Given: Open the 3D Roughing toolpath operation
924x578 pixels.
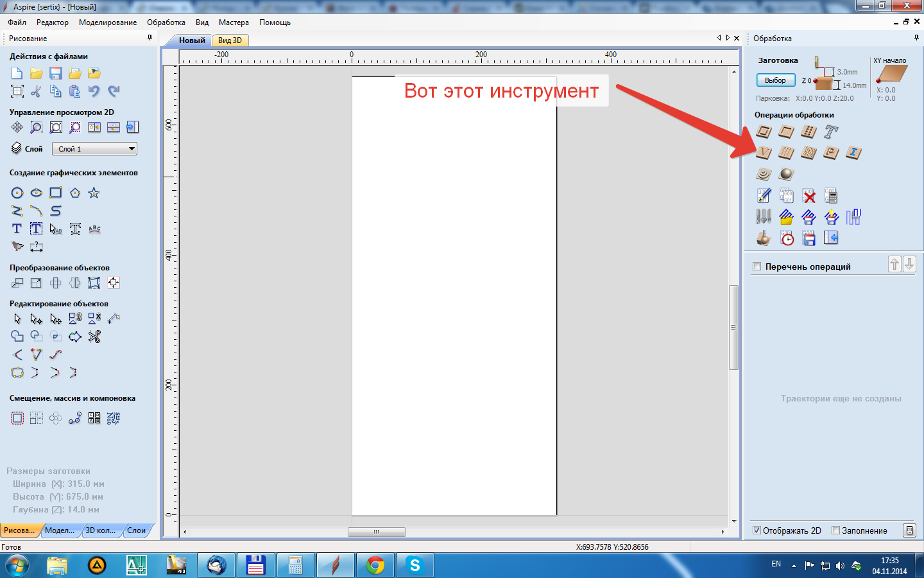Looking at the screenshot, I should coord(764,173).
